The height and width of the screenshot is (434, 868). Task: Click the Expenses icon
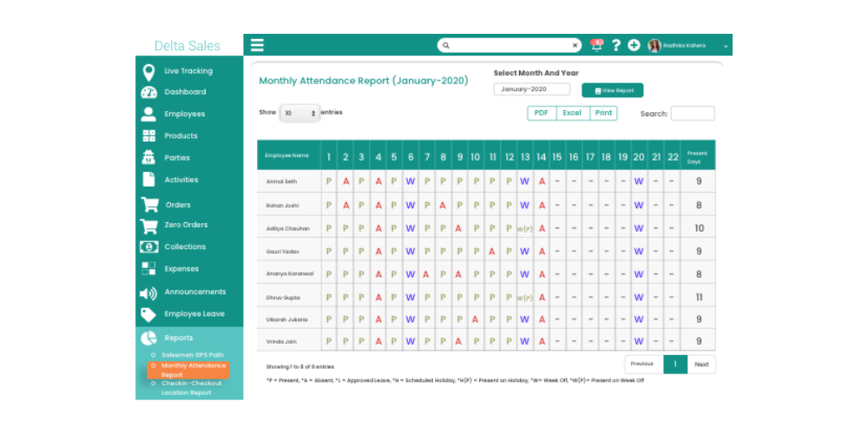click(149, 268)
